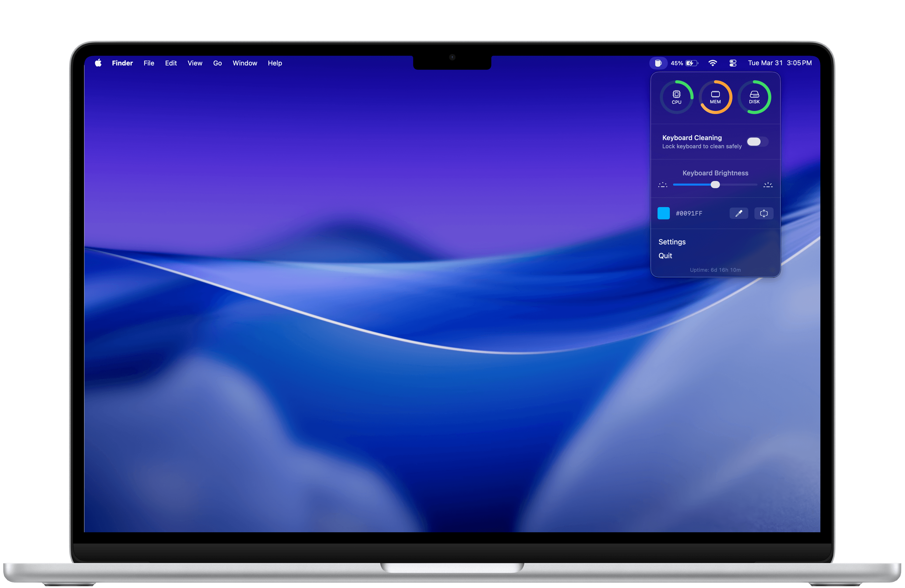Open the coffee mug menu bar icon
The width and height of the screenshot is (905, 588).
pos(658,63)
